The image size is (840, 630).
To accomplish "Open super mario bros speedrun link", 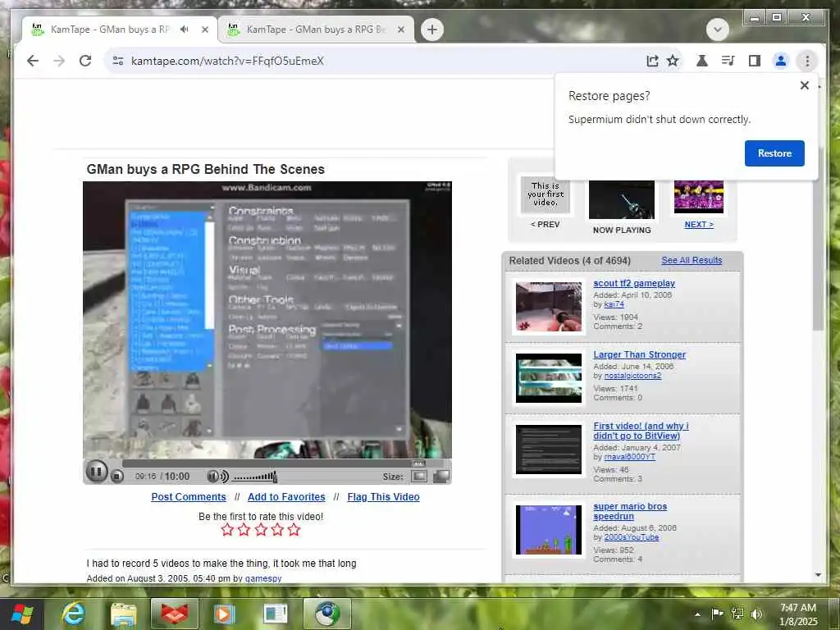I will pos(630,511).
